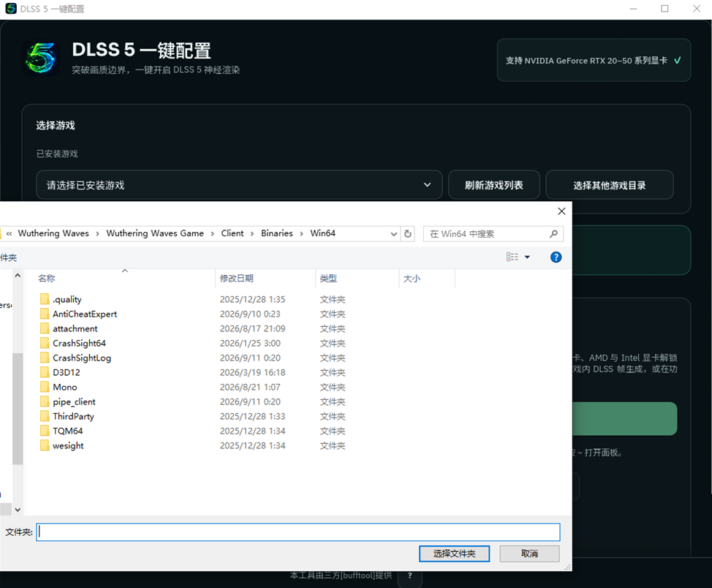712x588 pixels.
Task: Select the D3D12 folder icon
Action: tap(45, 372)
